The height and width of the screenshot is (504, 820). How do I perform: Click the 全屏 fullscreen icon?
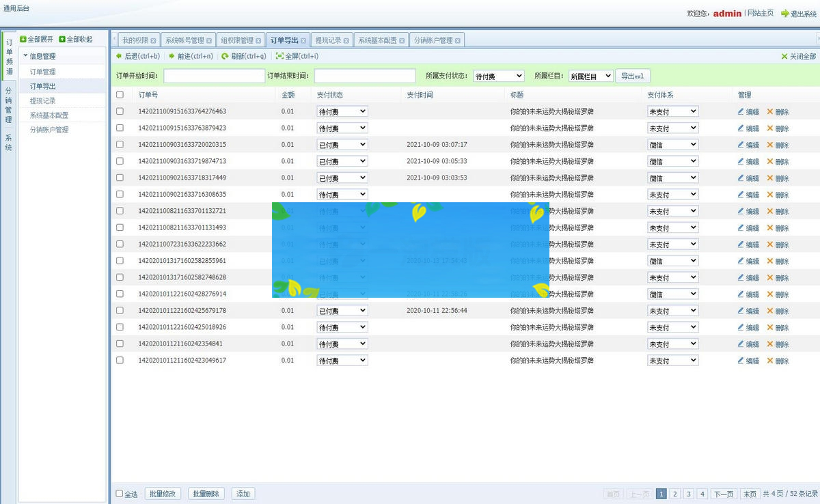point(279,57)
